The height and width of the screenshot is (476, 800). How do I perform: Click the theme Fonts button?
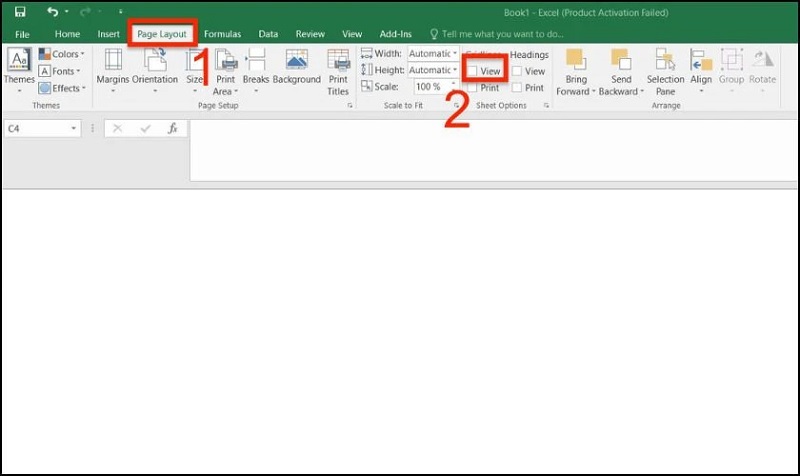tap(62, 71)
